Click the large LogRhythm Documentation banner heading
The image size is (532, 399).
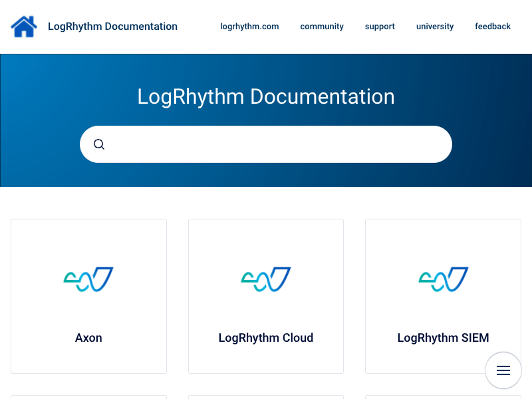(266, 96)
